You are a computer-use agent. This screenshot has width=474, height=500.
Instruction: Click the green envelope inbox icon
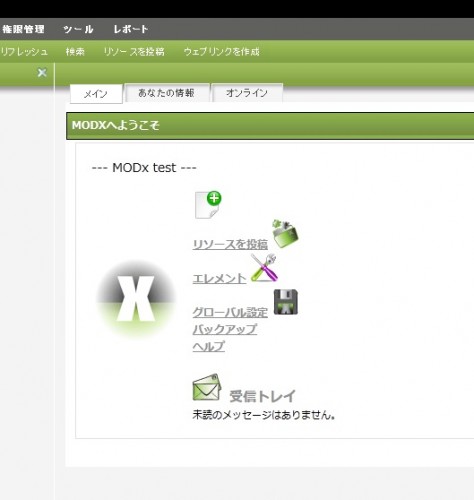207,387
